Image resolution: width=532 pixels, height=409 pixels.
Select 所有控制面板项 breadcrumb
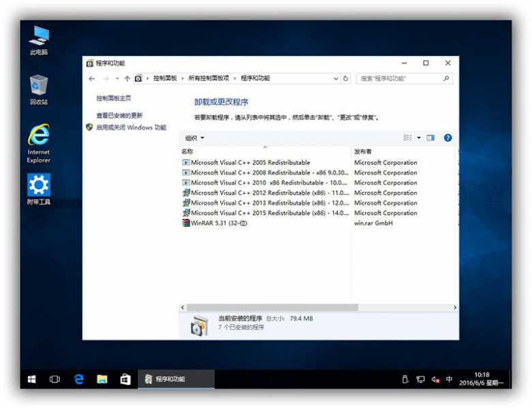[208, 78]
